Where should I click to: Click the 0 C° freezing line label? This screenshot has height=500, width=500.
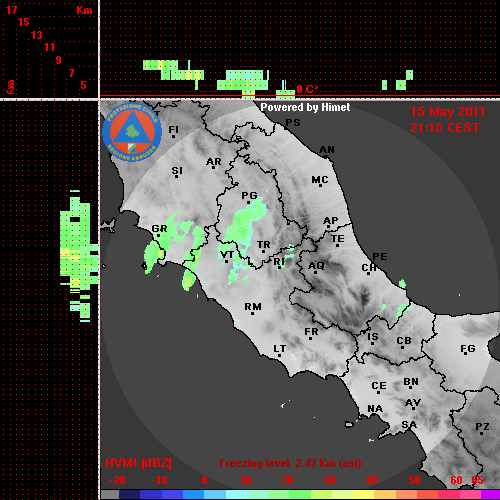[x=307, y=89]
